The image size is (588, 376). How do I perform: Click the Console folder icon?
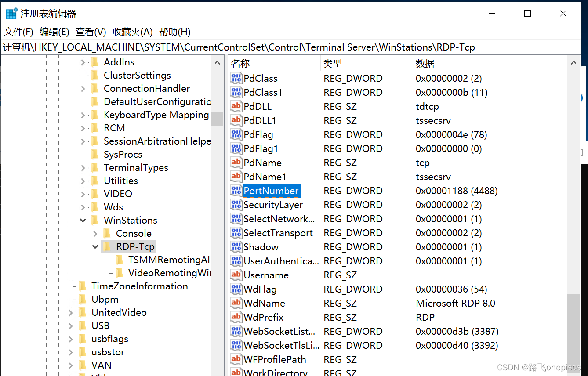tap(107, 234)
